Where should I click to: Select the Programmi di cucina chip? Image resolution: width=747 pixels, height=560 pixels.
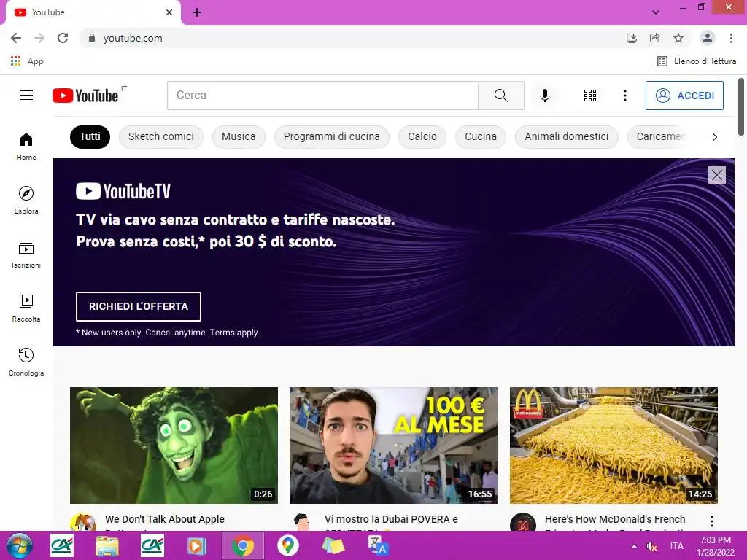coord(332,136)
